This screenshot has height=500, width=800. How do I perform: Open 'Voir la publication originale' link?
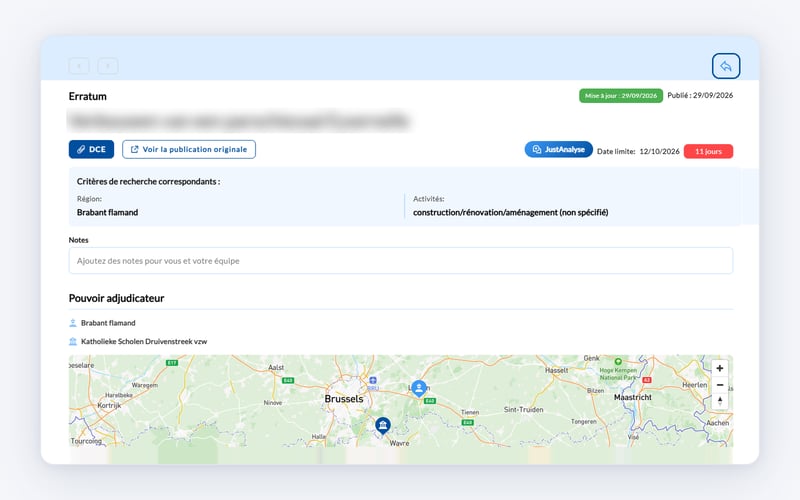189,149
